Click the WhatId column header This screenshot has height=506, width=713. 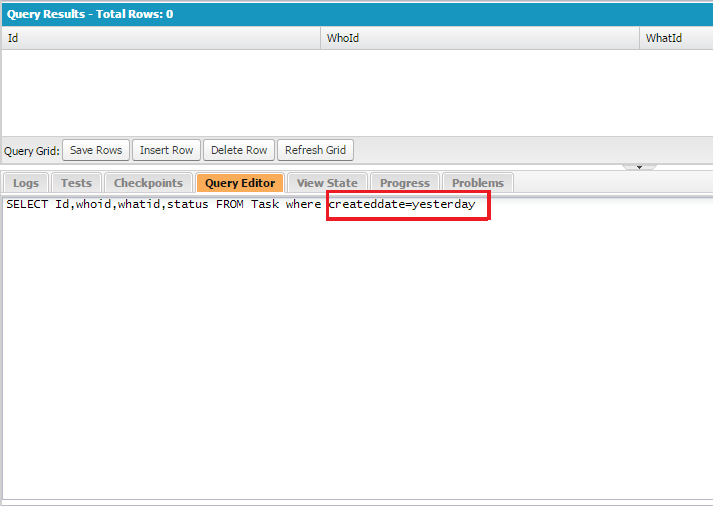click(x=676, y=38)
